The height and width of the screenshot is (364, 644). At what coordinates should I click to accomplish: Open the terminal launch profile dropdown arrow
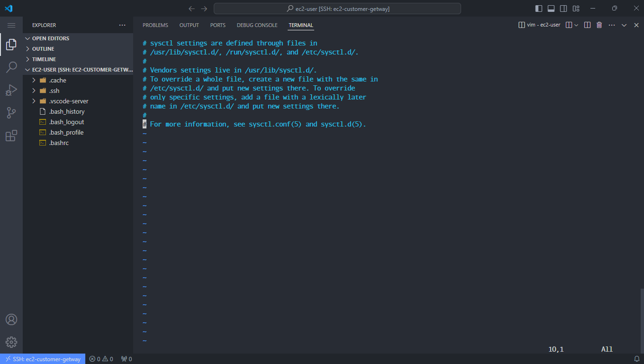tap(576, 25)
